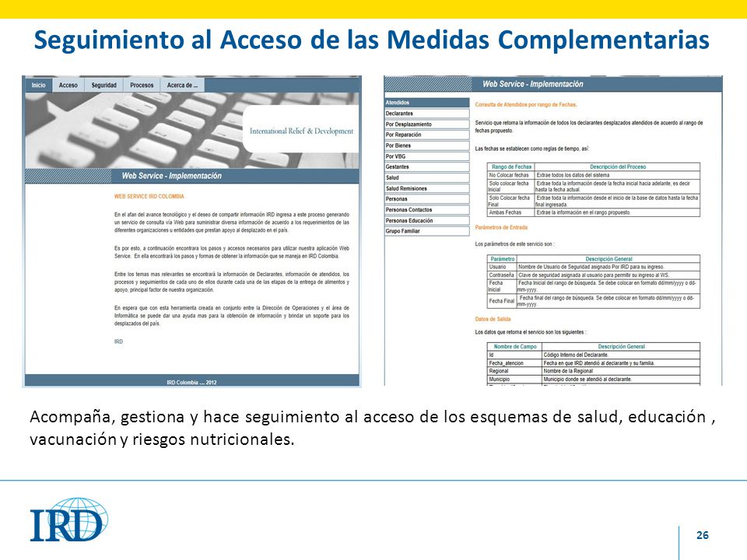
Task: Select the Procesos tab
Action: 142,86
